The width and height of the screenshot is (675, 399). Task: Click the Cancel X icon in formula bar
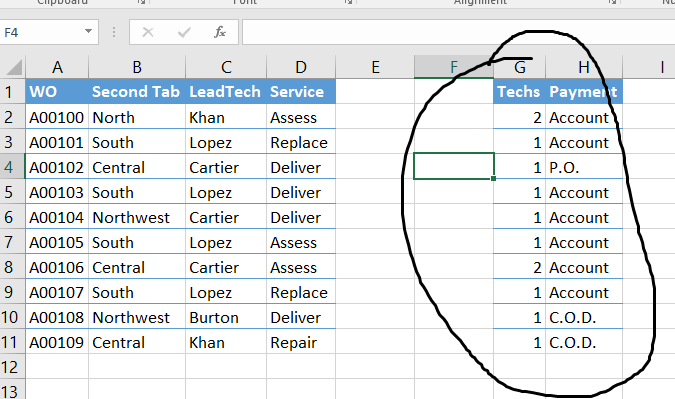click(148, 32)
